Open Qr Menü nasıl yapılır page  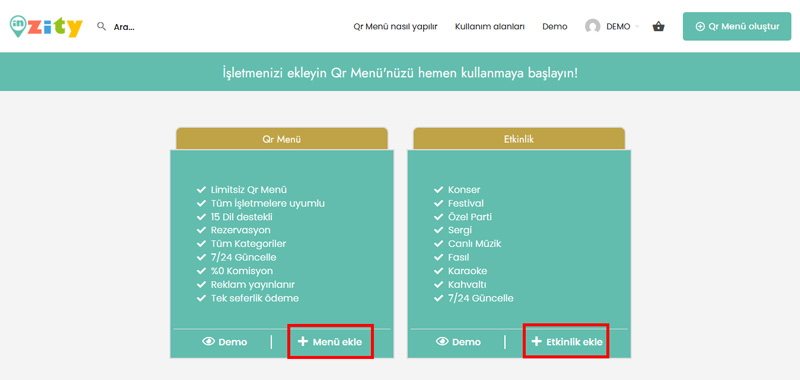[x=395, y=27]
